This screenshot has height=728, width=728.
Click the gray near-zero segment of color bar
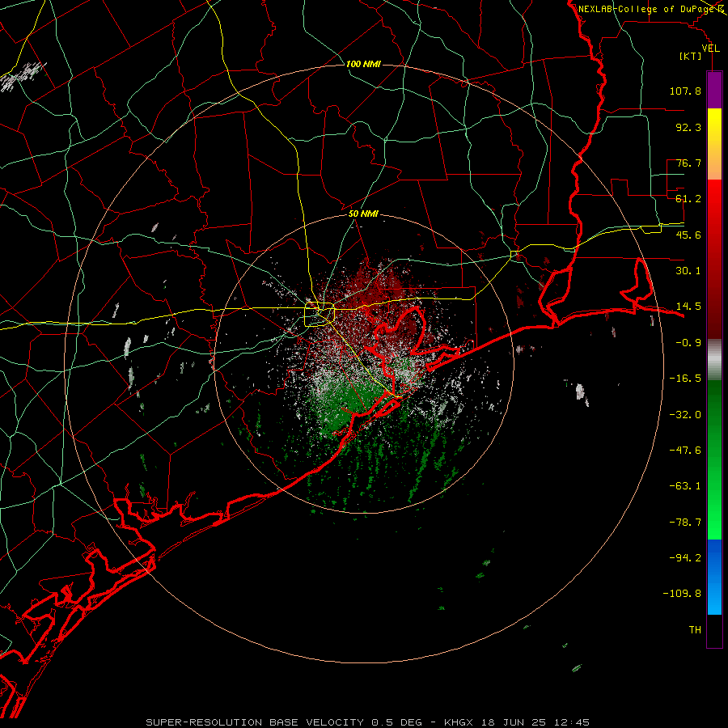pos(714,360)
